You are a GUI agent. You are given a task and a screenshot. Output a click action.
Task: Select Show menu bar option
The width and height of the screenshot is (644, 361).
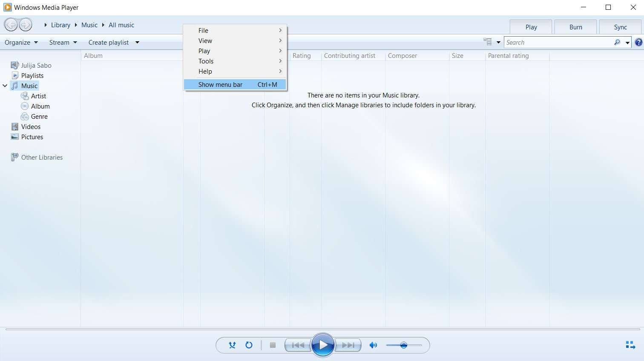click(235, 84)
